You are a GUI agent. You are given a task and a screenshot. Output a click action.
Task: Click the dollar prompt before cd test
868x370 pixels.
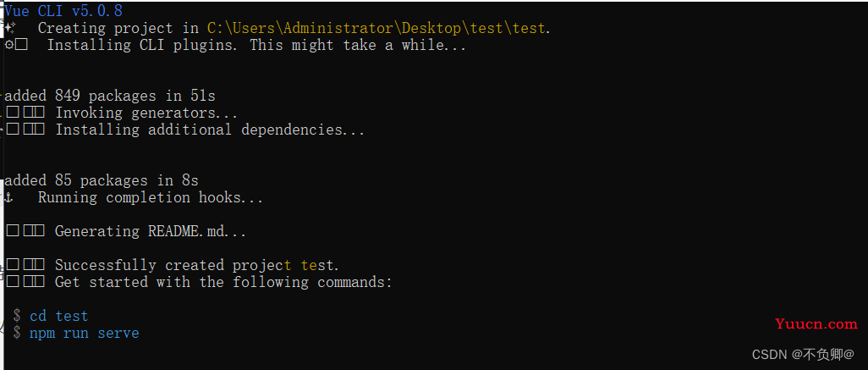click(17, 316)
